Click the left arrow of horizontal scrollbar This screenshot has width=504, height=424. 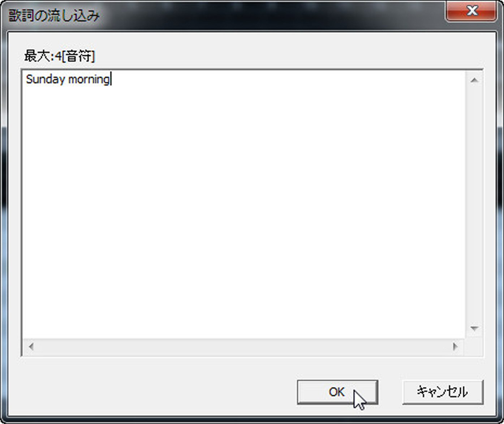point(31,347)
